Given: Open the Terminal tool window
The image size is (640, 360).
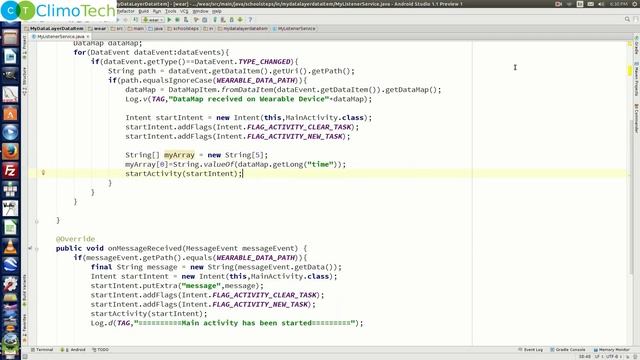Looking at the screenshot, I should pyautogui.click(x=42, y=350).
